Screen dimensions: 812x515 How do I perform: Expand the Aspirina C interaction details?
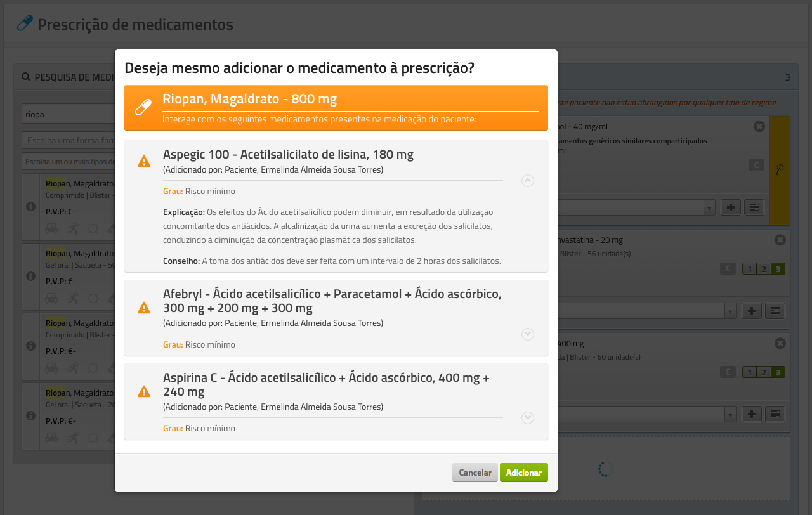[528, 418]
